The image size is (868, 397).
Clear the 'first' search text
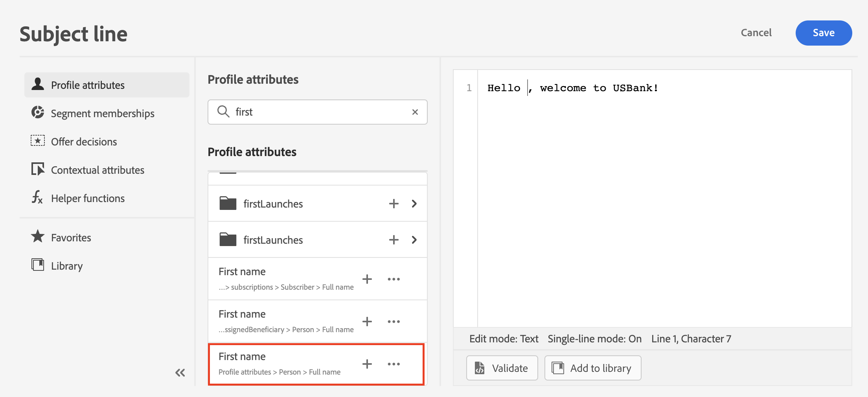[415, 112]
